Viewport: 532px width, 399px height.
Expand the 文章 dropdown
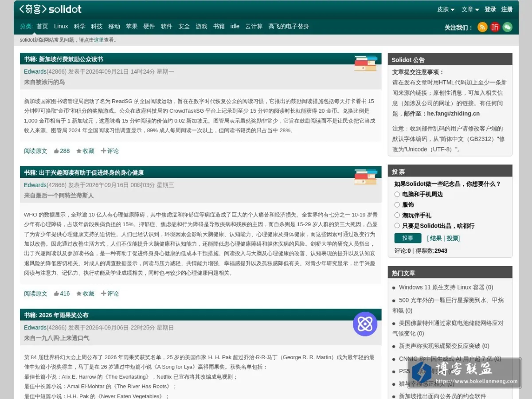[x=470, y=9]
